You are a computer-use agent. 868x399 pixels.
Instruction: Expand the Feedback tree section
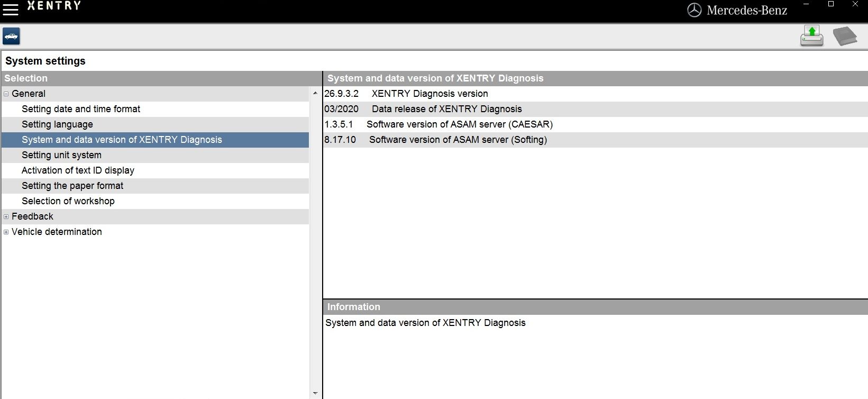click(6, 217)
